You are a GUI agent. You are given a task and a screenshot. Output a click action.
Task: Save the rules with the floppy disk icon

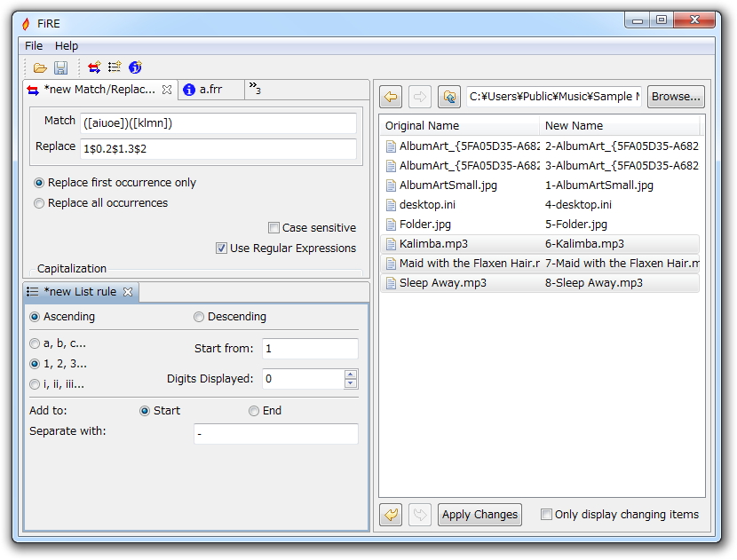point(60,67)
